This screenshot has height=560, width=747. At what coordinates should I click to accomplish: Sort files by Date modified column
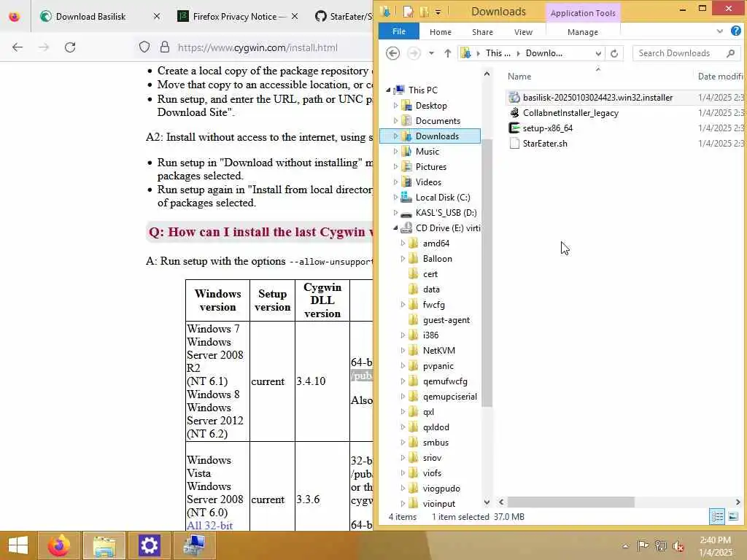719,76
